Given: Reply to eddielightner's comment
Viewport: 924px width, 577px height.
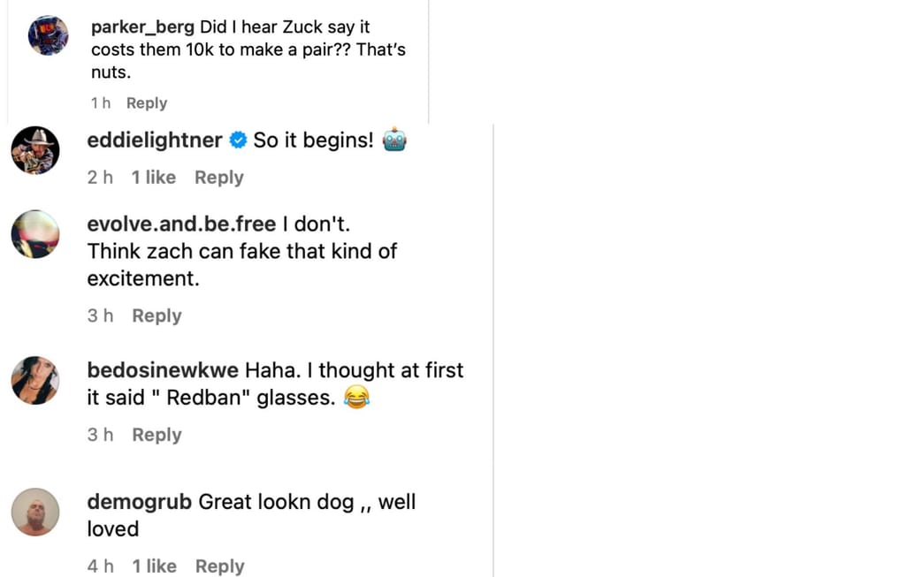Looking at the screenshot, I should (218, 178).
